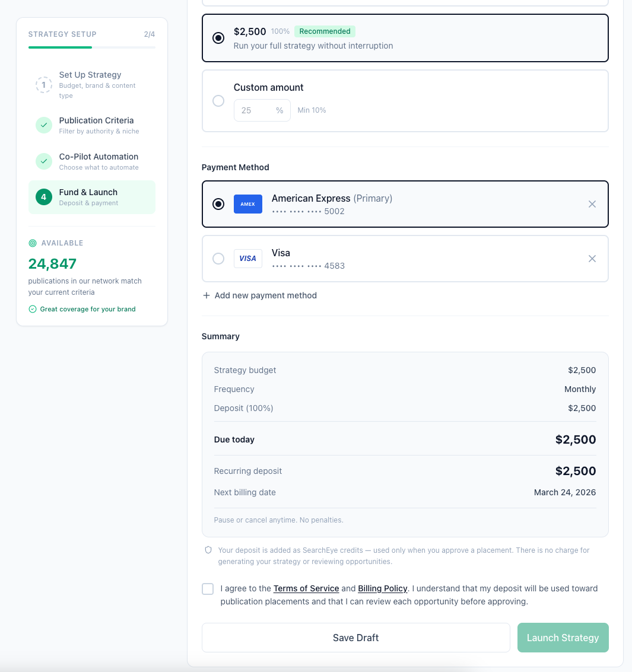This screenshot has height=672, width=632.
Task: Click the Visa card brand icon
Action: click(x=247, y=258)
